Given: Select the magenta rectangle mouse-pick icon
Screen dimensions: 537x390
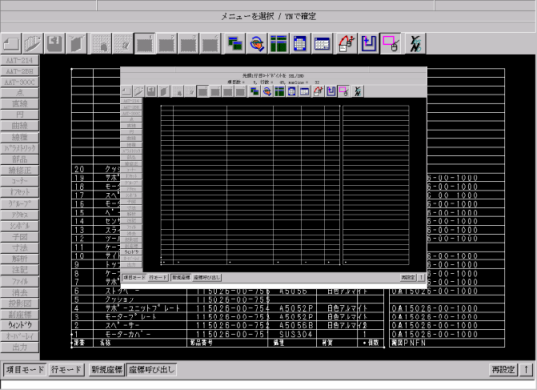Looking at the screenshot, I should [x=390, y=43].
